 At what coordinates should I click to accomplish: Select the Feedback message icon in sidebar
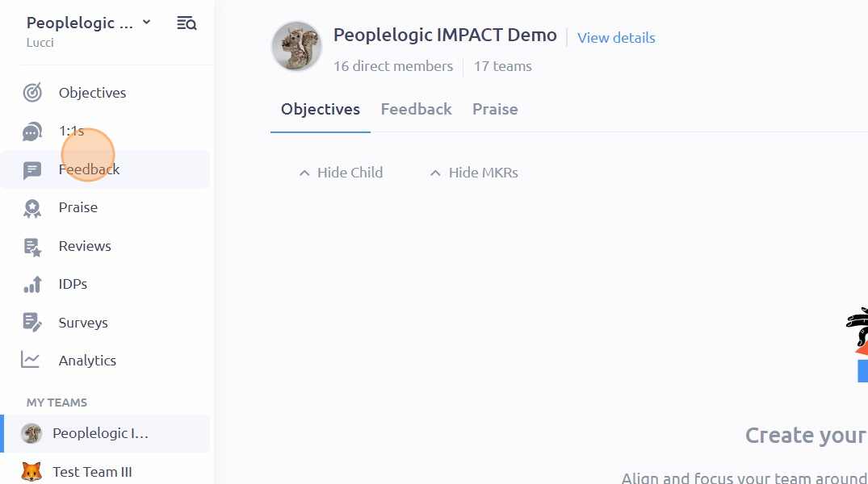(x=32, y=170)
